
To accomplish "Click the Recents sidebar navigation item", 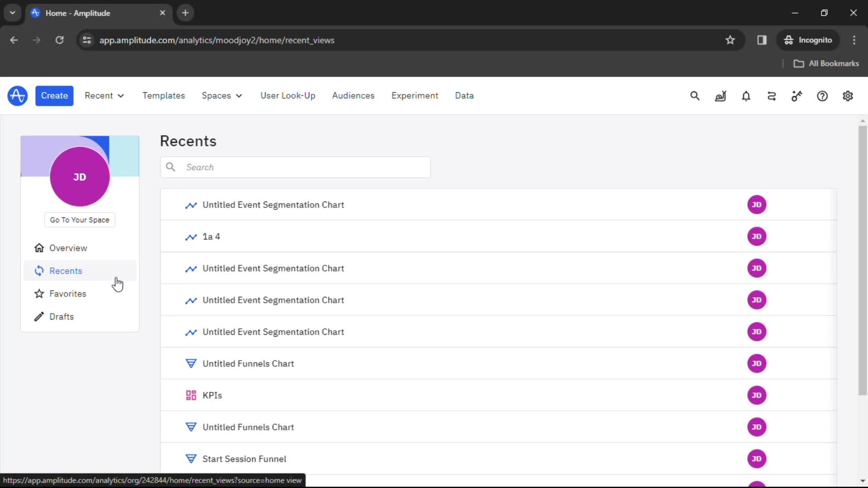I will click(x=66, y=271).
